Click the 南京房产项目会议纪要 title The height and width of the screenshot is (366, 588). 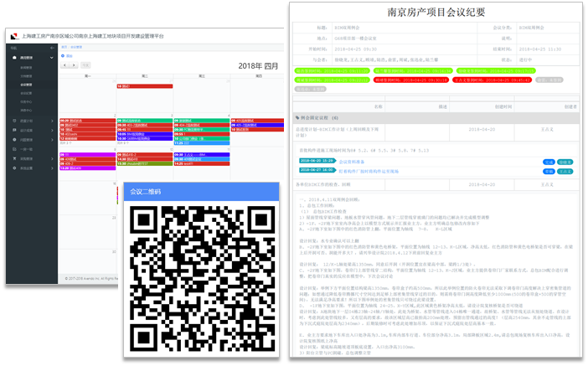click(x=436, y=13)
